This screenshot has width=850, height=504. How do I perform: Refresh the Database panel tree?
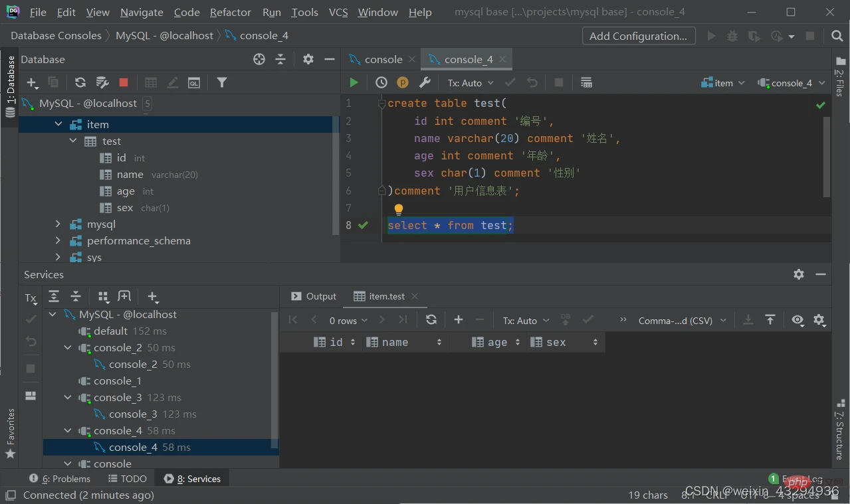click(80, 82)
